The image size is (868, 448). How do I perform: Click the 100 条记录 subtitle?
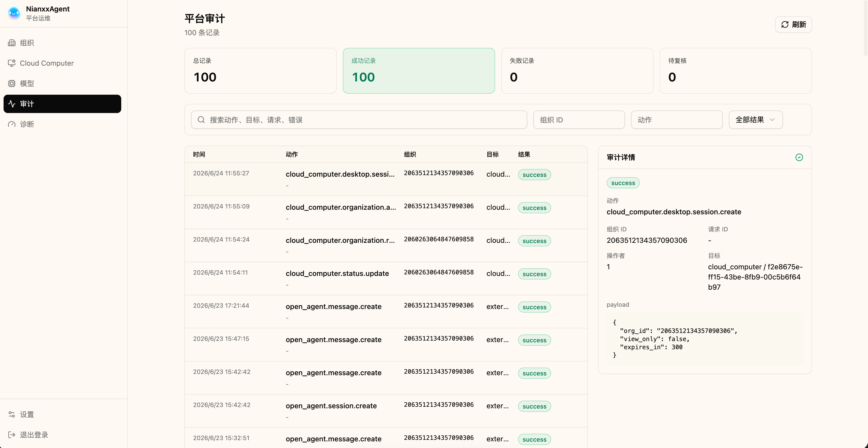pos(202,33)
